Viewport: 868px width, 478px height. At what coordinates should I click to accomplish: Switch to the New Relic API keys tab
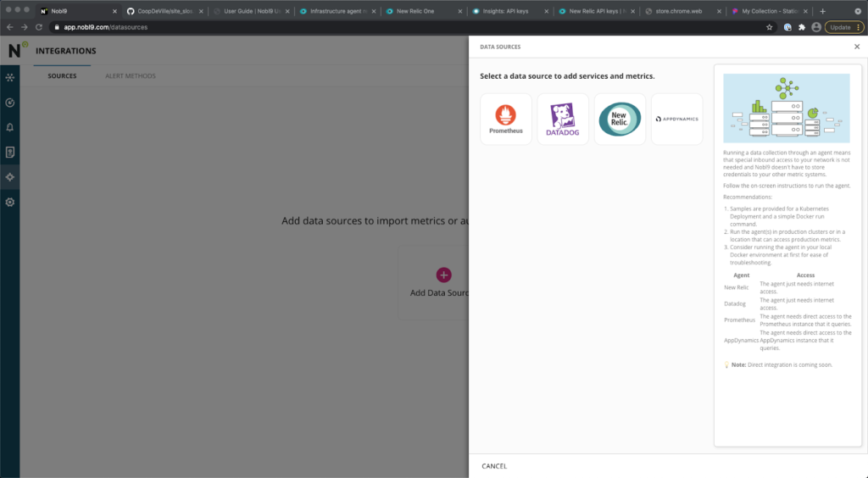[x=597, y=11]
